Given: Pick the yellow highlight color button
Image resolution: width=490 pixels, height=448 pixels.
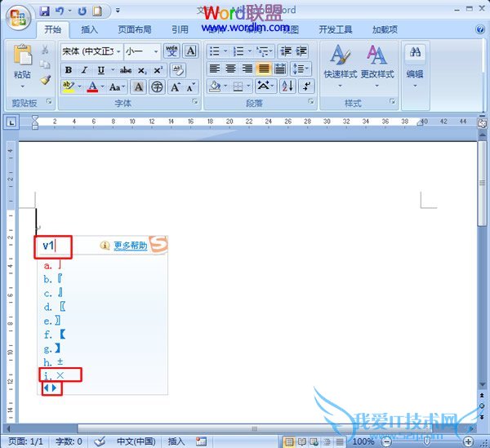Looking at the screenshot, I should point(68,87).
